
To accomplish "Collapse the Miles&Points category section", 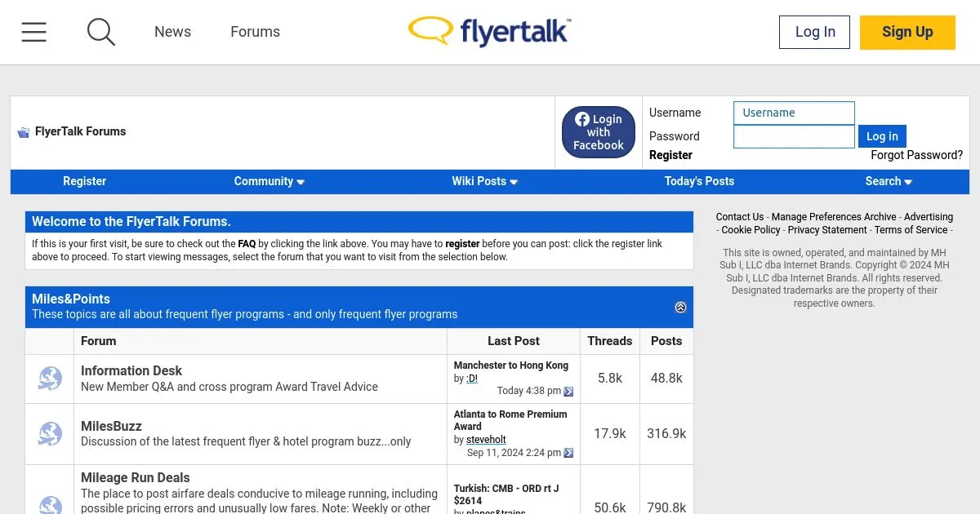I will 680,308.
